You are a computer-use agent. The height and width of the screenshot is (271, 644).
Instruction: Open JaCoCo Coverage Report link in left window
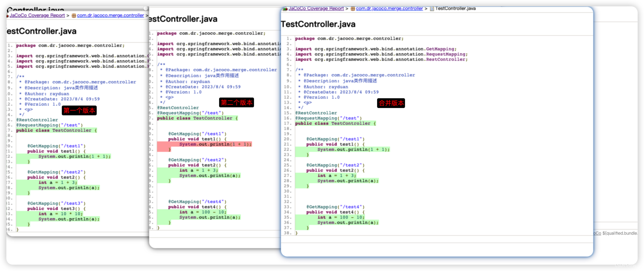tap(37, 15)
